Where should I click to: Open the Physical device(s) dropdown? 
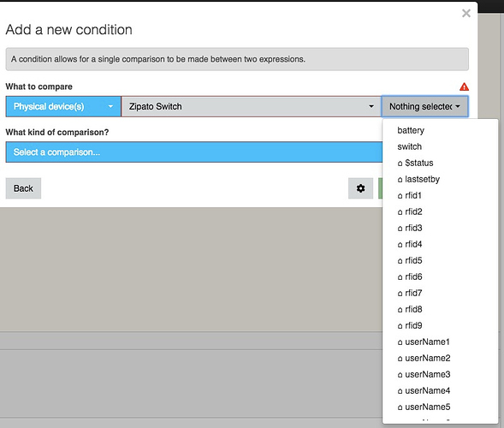[63, 106]
